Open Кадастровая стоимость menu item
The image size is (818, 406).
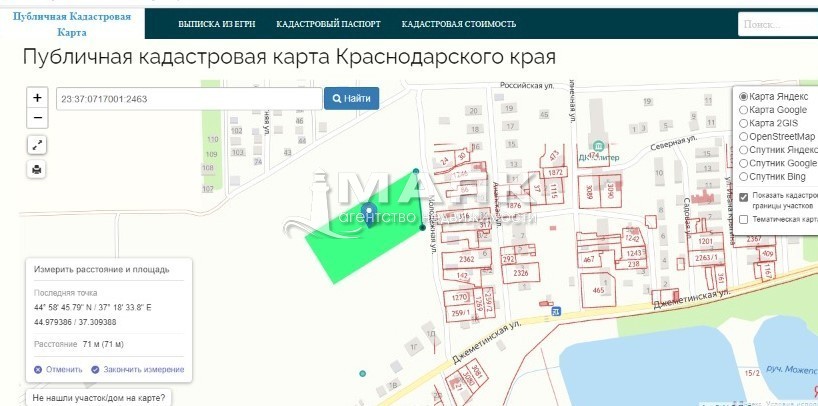[x=459, y=23]
